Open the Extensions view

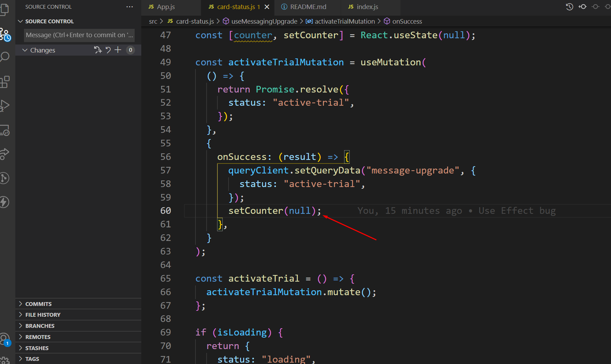(5, 82)
